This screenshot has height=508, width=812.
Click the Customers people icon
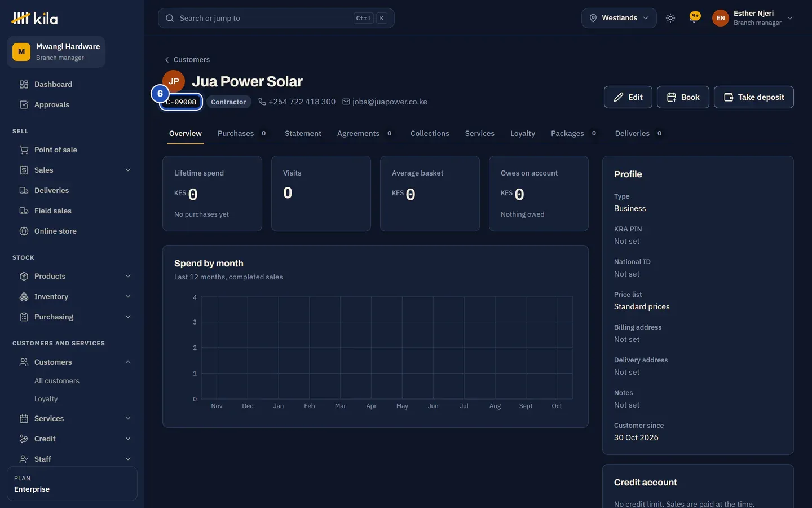click(24, 362)
